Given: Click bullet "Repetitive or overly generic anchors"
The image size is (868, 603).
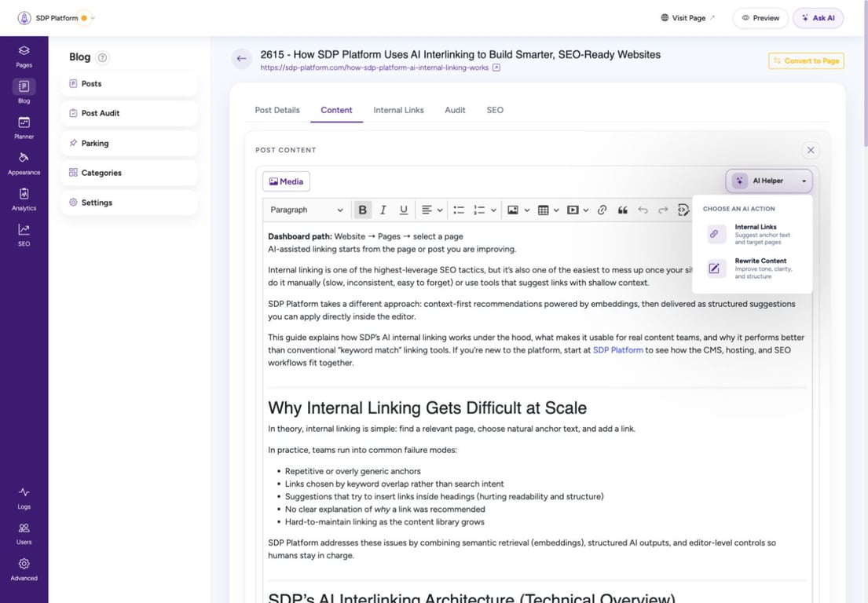Looking at the screenshot, I should pyautogui.click(x=353, y=471).
